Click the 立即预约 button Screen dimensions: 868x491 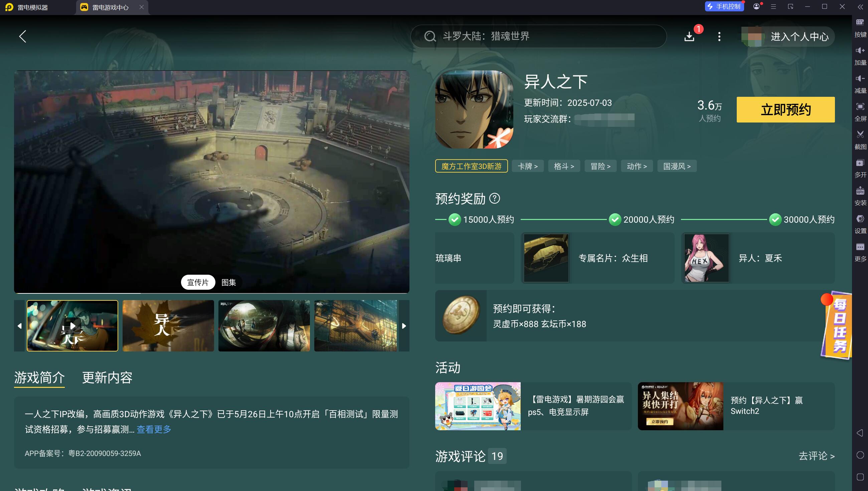tap(786, 109)
